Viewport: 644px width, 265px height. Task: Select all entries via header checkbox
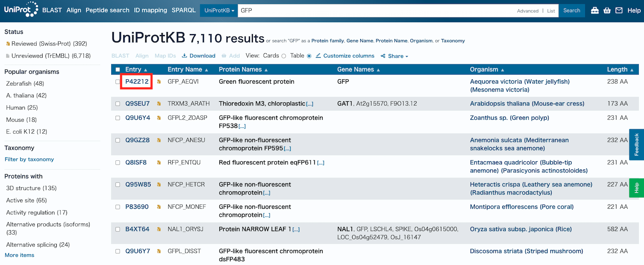point(118,69)
